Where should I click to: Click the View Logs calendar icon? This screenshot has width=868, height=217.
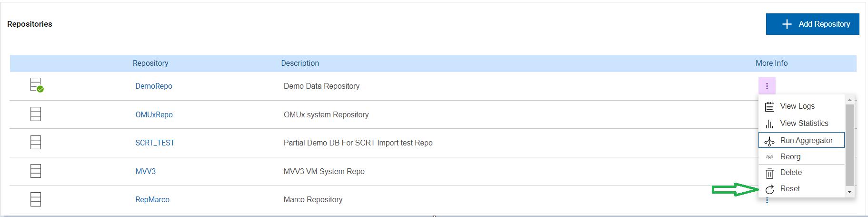[769, 106]
